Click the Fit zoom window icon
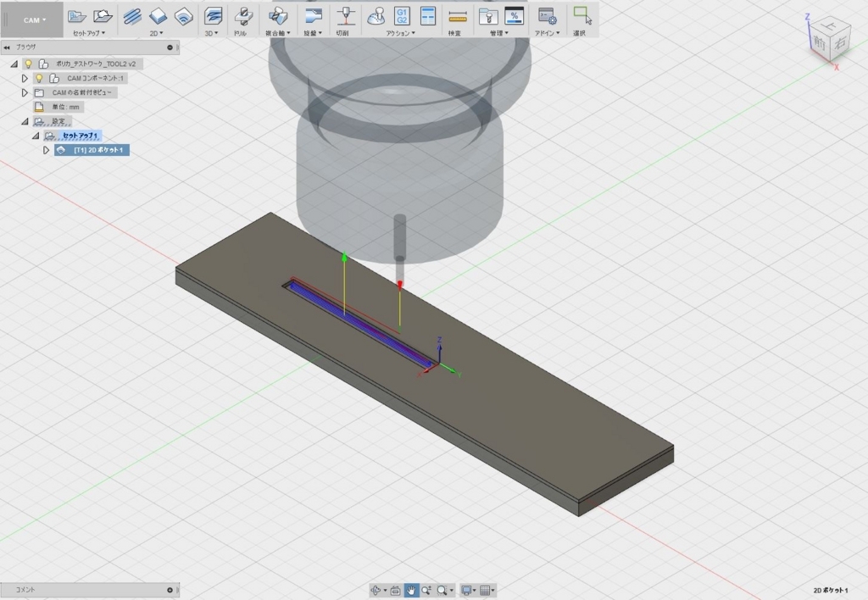 tap(442, 590)
